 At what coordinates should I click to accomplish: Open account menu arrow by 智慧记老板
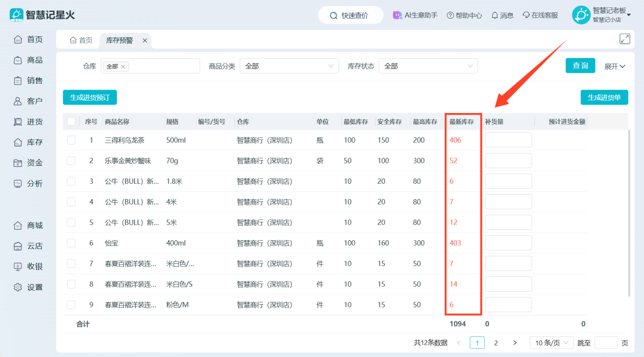(x=629, y=16)
